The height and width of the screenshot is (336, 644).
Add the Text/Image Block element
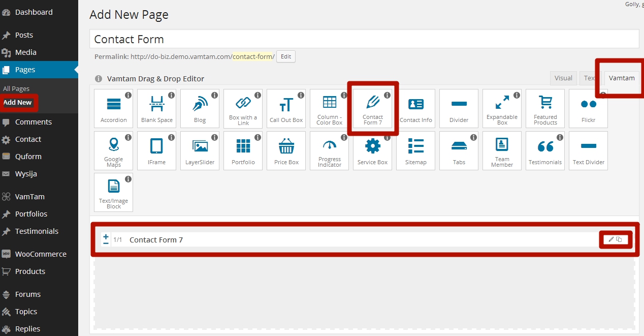point(113,193)
